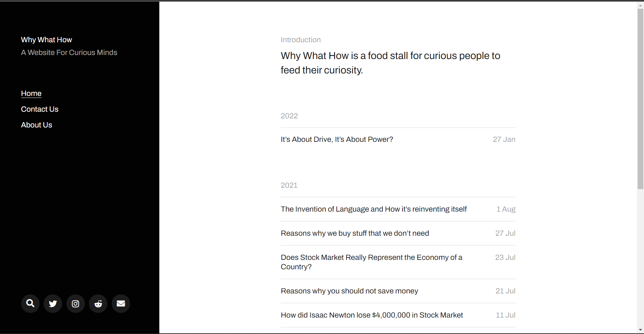Click the email envelope icon
The image size is (644, 334).
(121, 303)
